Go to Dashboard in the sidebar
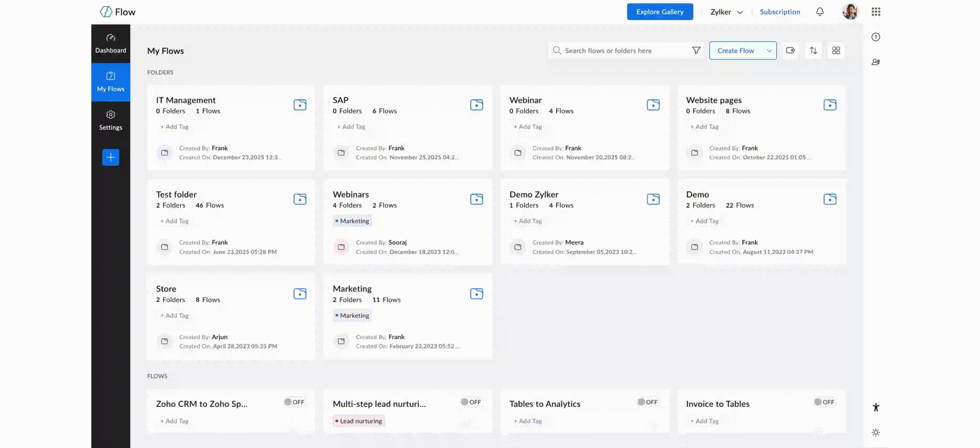This screenshot has height=448, width=980. coord(111,43)
